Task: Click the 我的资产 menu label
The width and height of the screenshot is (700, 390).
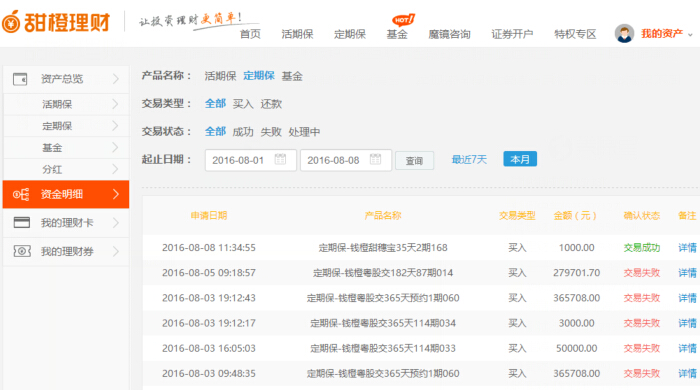Action: pyautogui.click(x=662, y=34)
